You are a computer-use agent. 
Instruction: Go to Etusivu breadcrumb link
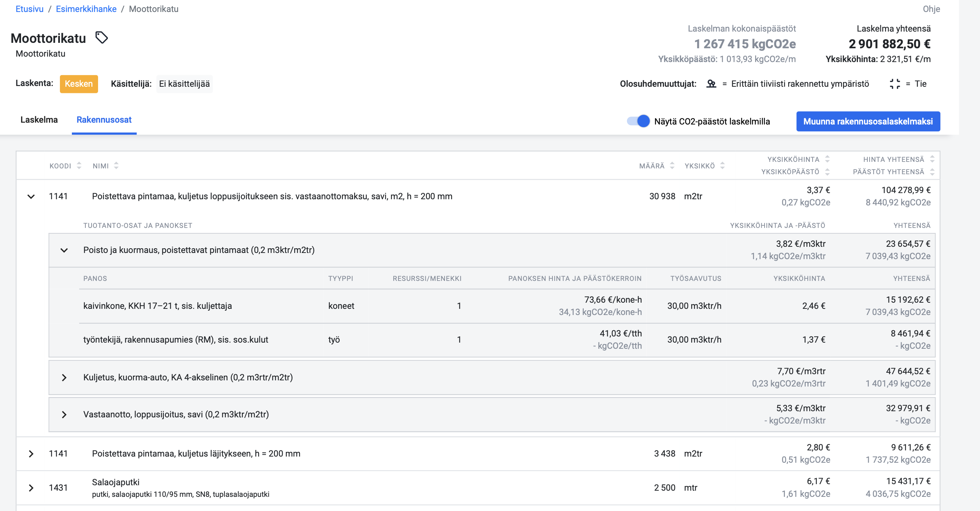(x=30, y=9)
